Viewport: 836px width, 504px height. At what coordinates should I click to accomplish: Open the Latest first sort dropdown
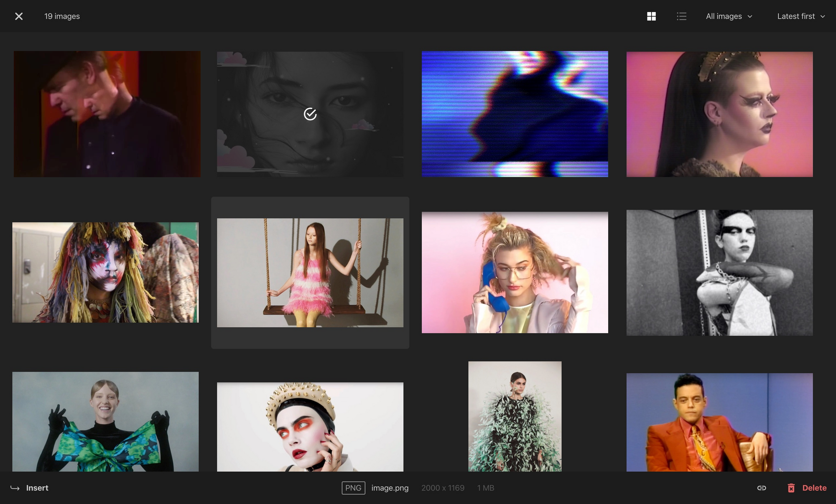tap(801, 16)
